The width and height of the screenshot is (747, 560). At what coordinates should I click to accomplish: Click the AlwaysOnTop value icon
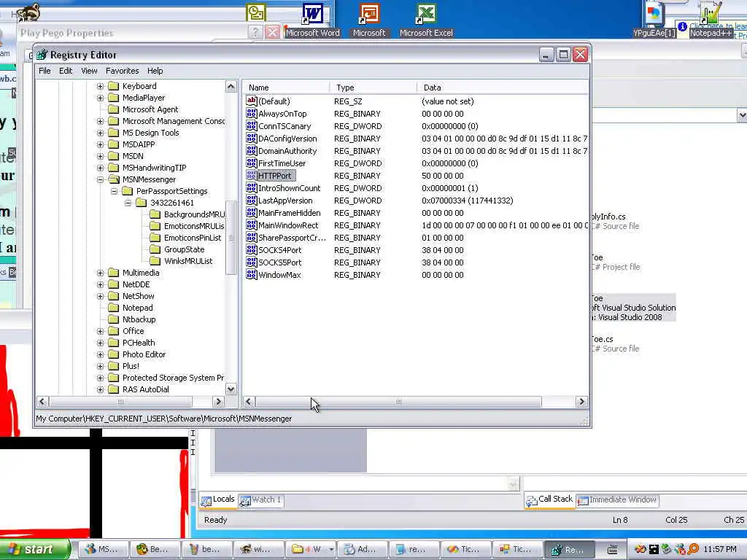(251, 113)
